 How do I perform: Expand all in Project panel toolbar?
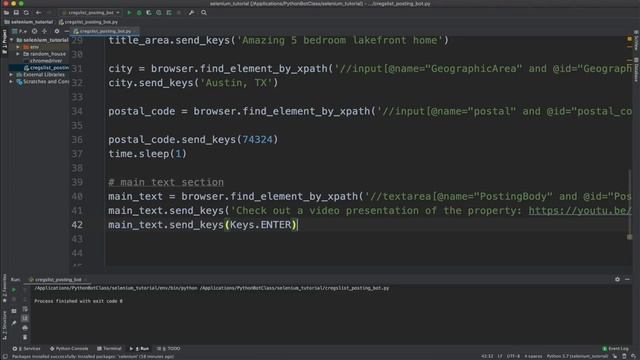point(44,31)
